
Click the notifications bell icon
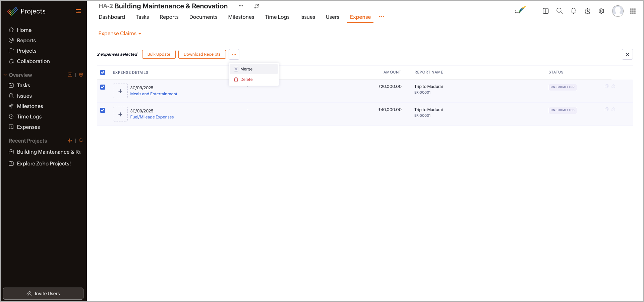[x=573, y=11]
